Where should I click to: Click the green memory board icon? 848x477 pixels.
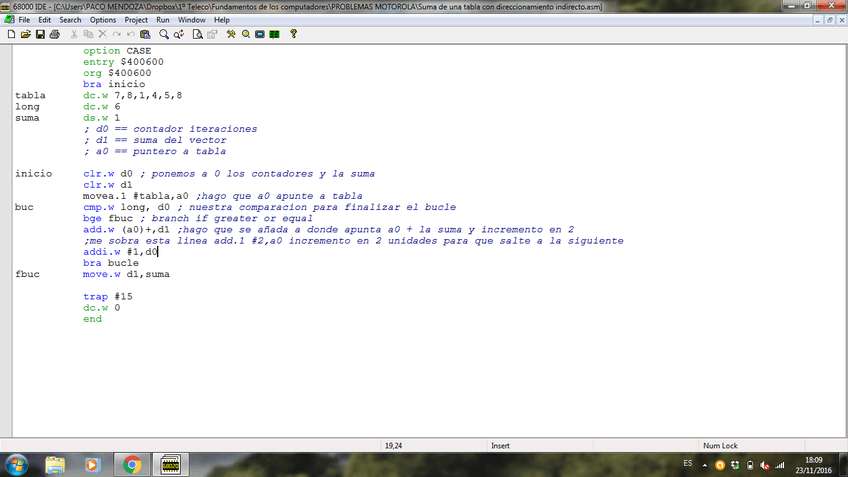pyautogui.click(x=275, y=34)
